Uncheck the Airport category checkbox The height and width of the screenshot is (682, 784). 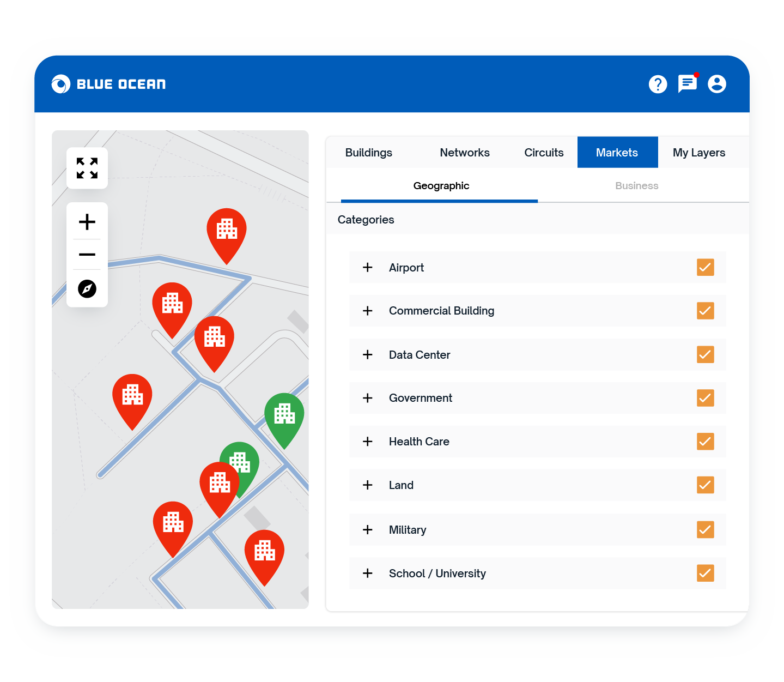[705, 267]
